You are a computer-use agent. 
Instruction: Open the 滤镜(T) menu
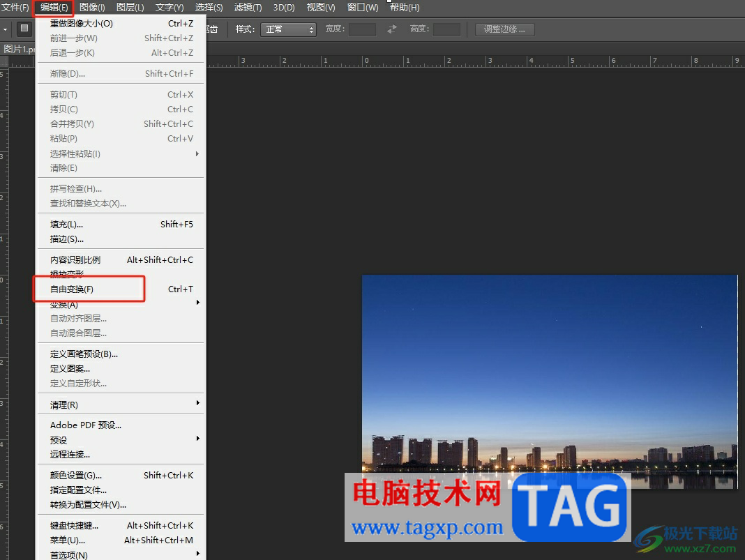(248, 8)
